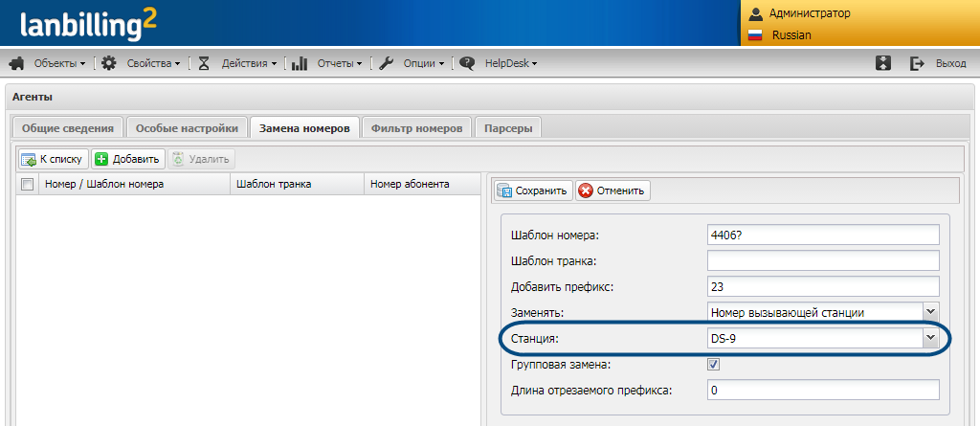980x426 pixels.
Task: Click the download icon beside Выход
Action: click(883, 63)
